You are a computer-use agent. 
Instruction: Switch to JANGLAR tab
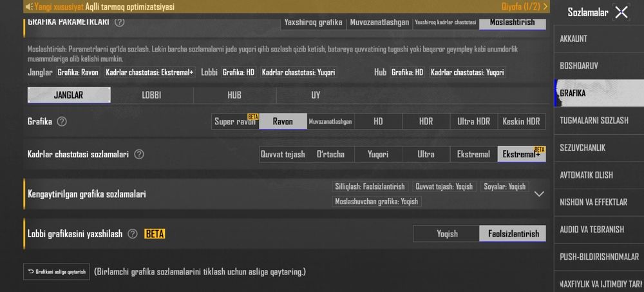(x=69, y=95)
